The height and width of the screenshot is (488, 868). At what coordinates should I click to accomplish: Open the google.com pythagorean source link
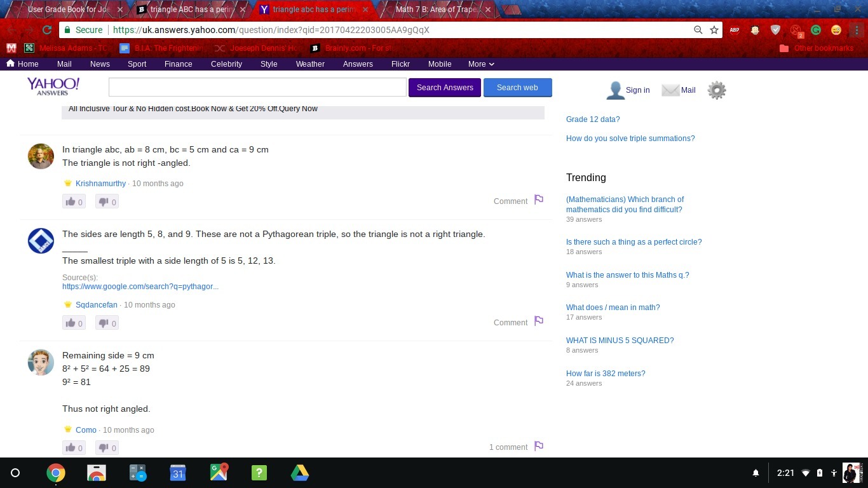140,287
